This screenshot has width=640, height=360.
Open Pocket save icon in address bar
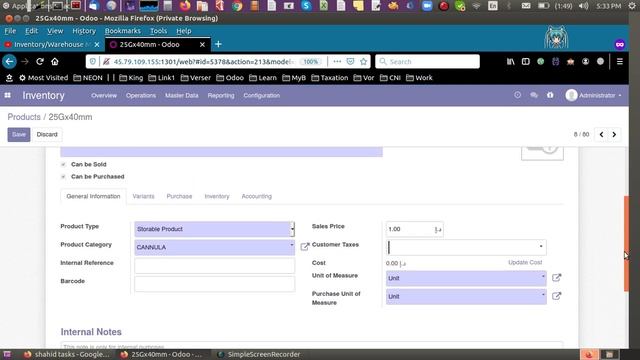pyautogui.click(x=350, y=62)
